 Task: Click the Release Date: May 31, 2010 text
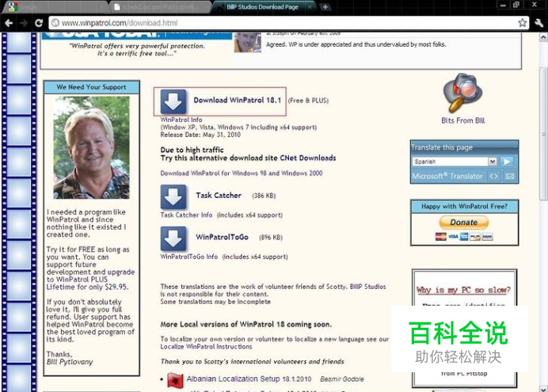click(x=200, y=135)
